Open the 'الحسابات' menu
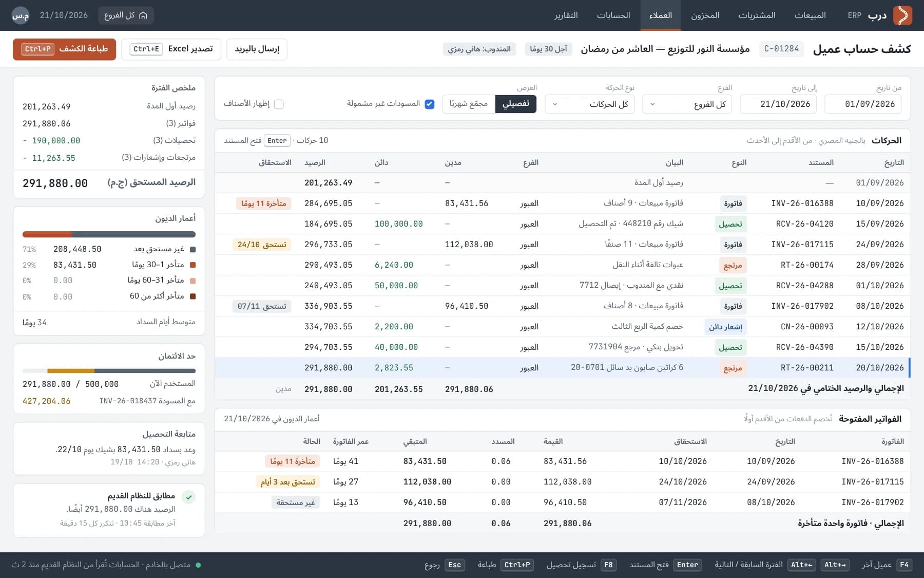The width and height of the screenshot is (924, 578). coord(613,15)
